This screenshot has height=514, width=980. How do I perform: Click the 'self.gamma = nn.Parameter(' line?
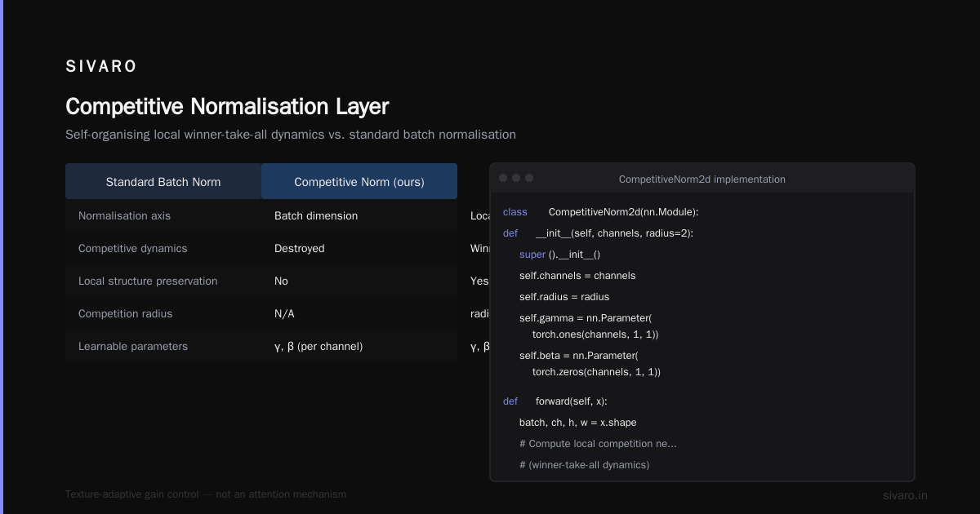click(x=586, y=318)
